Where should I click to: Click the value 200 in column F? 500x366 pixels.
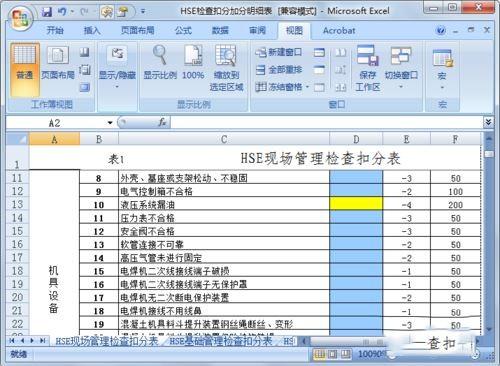pos(455,205)
